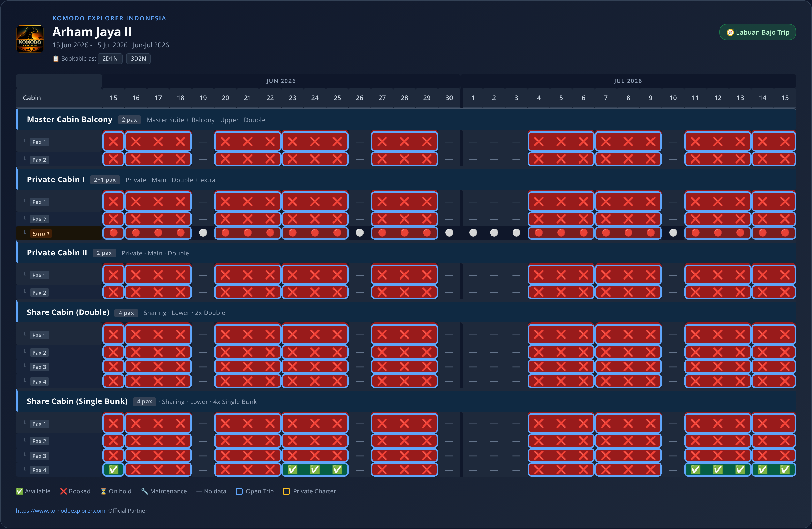Click the No data legend entry
This screenshot has width=812, height=529.
click(x=211, y=491)
